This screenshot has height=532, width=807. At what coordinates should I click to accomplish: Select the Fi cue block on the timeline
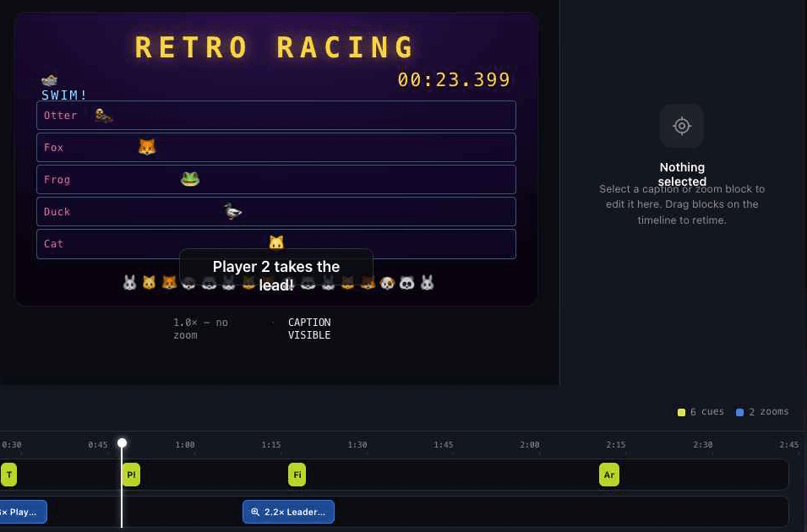[x=297, y=475]
